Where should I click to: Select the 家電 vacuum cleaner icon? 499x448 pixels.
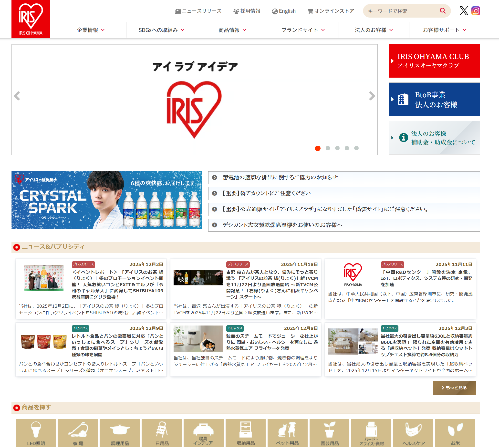[78, 432]
